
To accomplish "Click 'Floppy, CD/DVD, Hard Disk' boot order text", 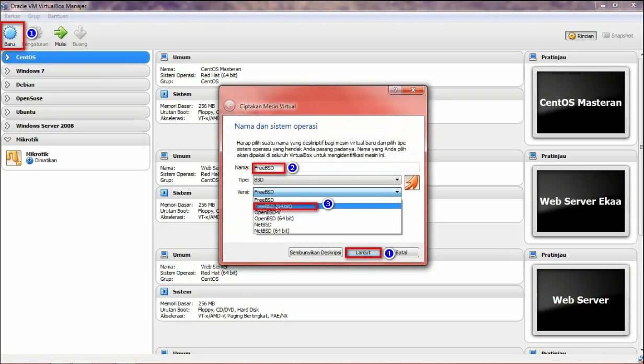I will coord(228,310).
